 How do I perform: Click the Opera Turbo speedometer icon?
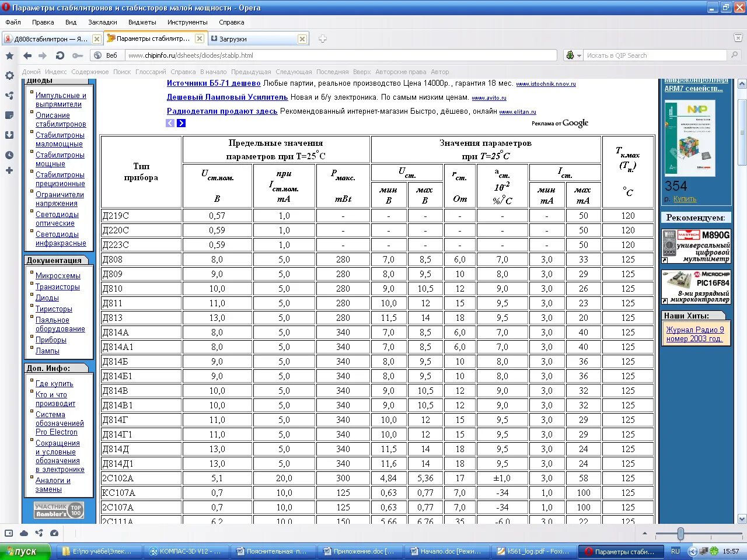pos(54,533)
